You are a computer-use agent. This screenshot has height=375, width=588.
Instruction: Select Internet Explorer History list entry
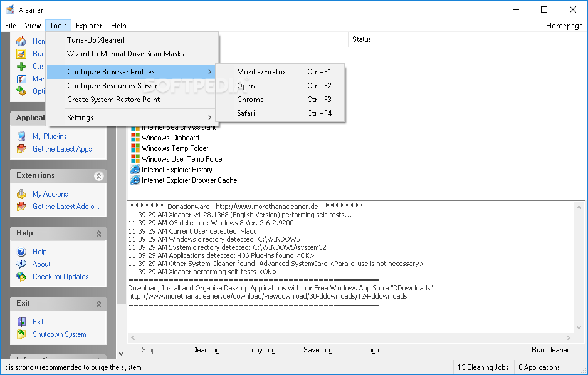pyautogui.click(x=177, y=169)
